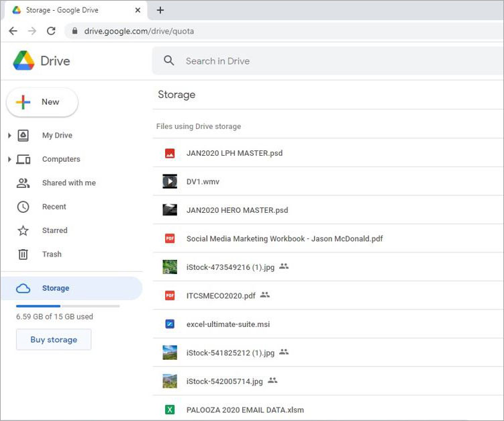The image size is (504, 421).
Task: Click the Buy storage button
Action: point(54,340)
